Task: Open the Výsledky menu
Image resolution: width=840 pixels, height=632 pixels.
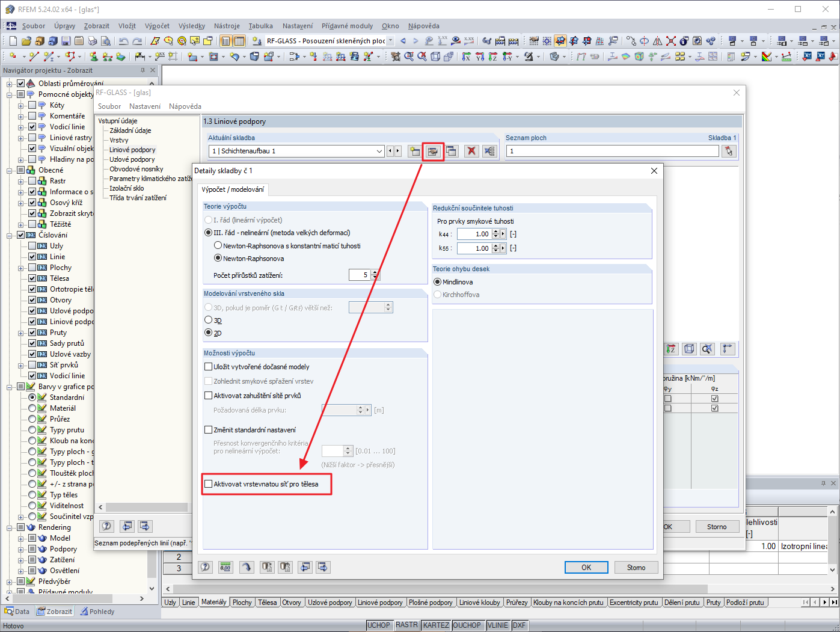Action: click(192, 26)
